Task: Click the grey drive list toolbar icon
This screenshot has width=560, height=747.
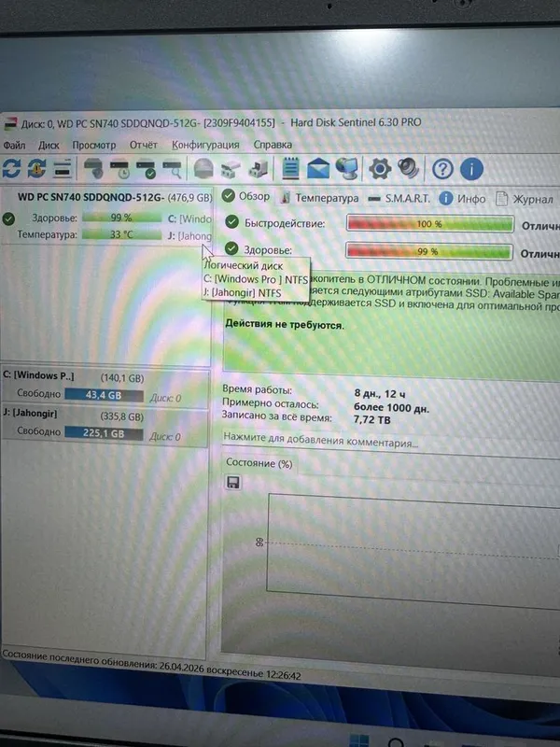Action: pos(62,169)
